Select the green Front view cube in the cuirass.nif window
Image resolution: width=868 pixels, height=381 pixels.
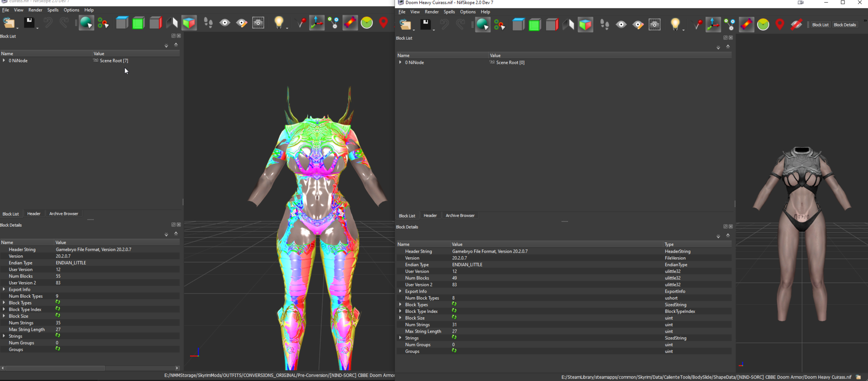[x=138, y=23]
